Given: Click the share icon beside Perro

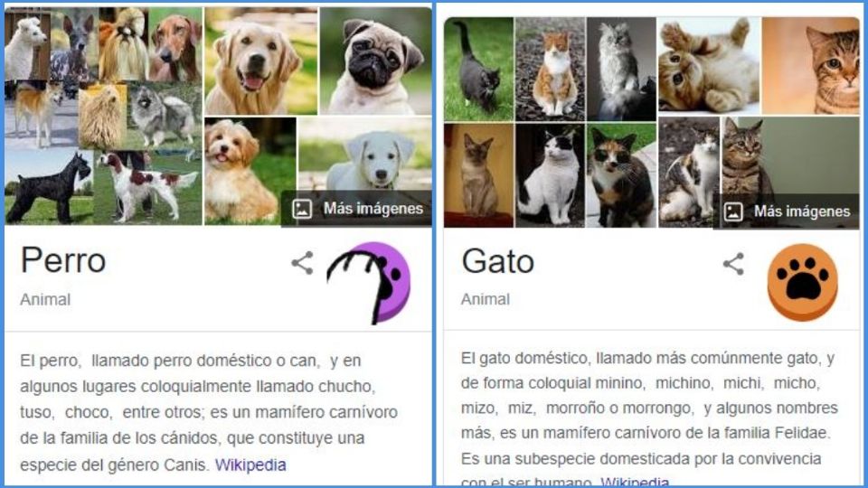Looking at the screenshot, I should [302, 263].
